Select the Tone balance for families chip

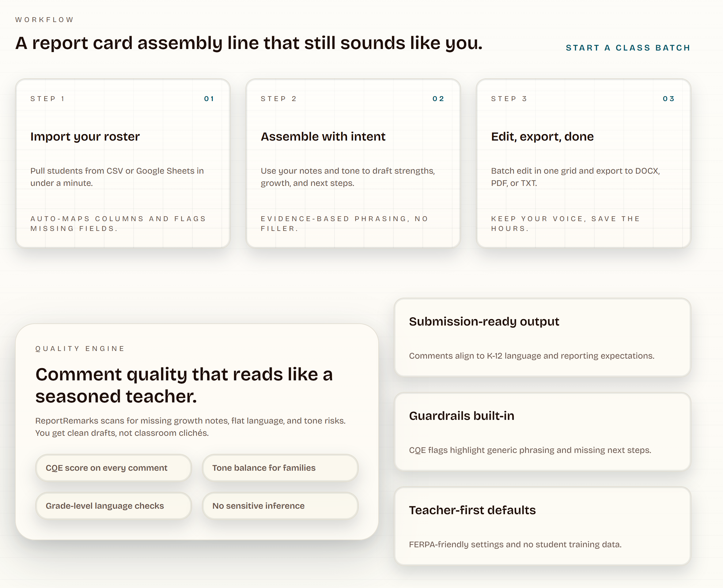pyautogui.click(x=280, y=468)
